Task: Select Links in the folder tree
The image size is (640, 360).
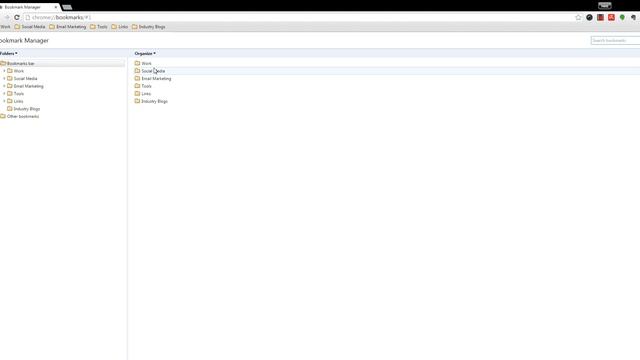Action: (x=15, y=101)
